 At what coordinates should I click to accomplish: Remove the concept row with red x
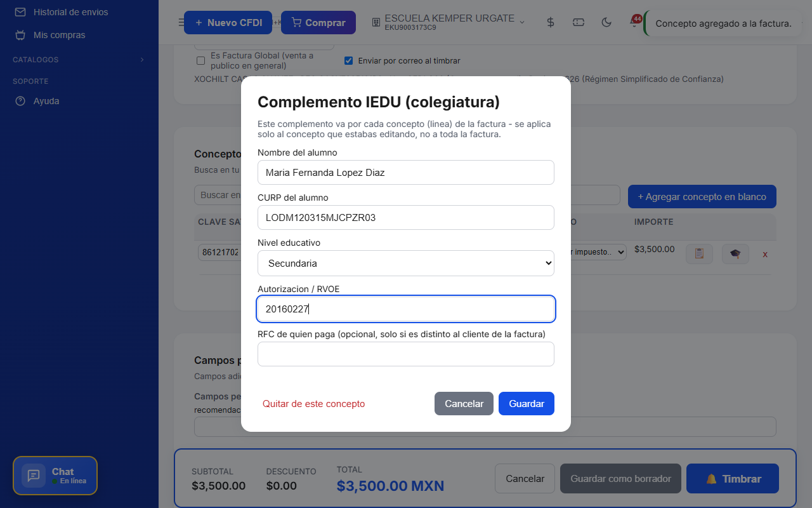click(765, 254)
